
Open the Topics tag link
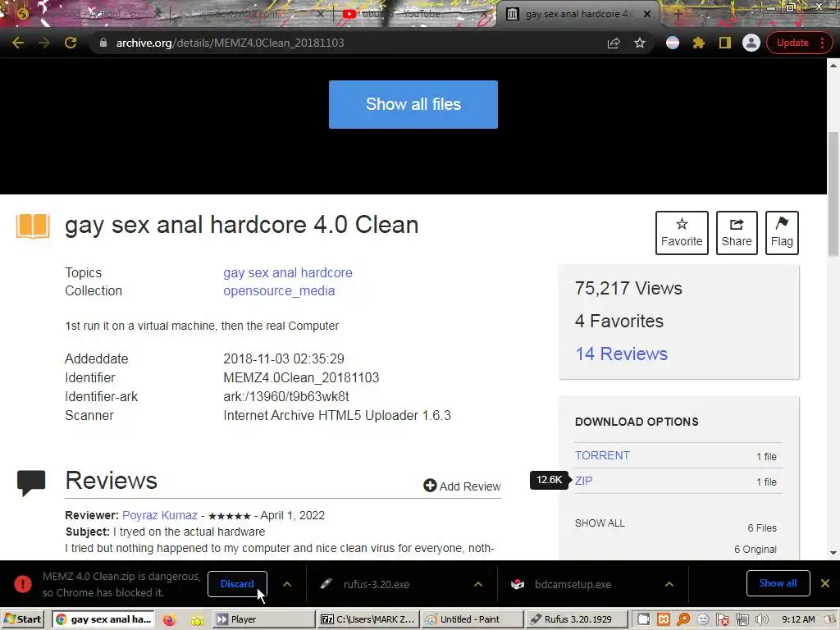click(288, 272)
